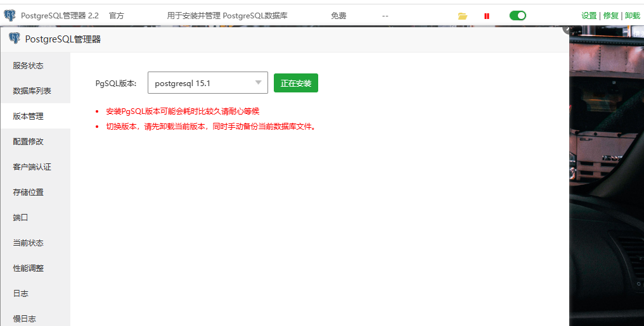Viewport: 644px width, 326px height.
Task: Open the 性能调整 tab
Action: [35, 268]
